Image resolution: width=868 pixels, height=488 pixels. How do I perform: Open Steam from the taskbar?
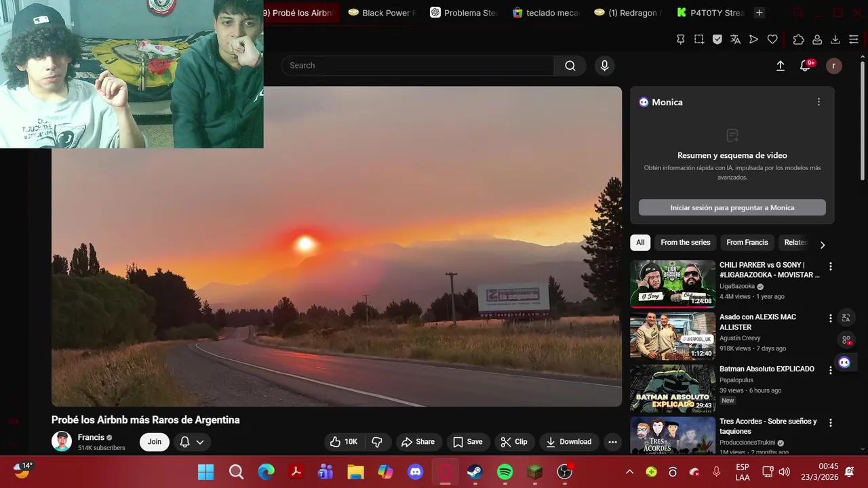tap(475, 472)
